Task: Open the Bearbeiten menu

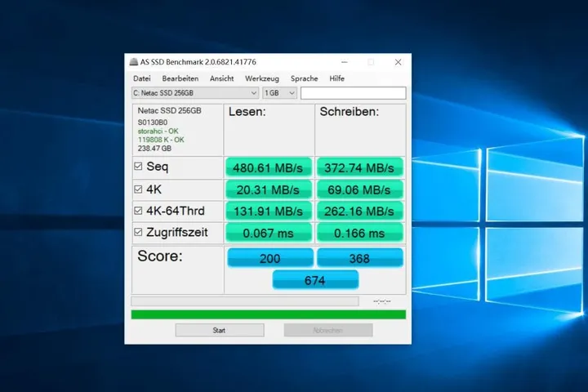Action: pos(179,78)
